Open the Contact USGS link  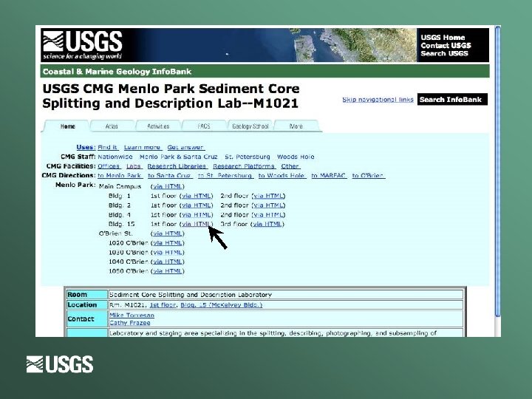tap(446, 46)
